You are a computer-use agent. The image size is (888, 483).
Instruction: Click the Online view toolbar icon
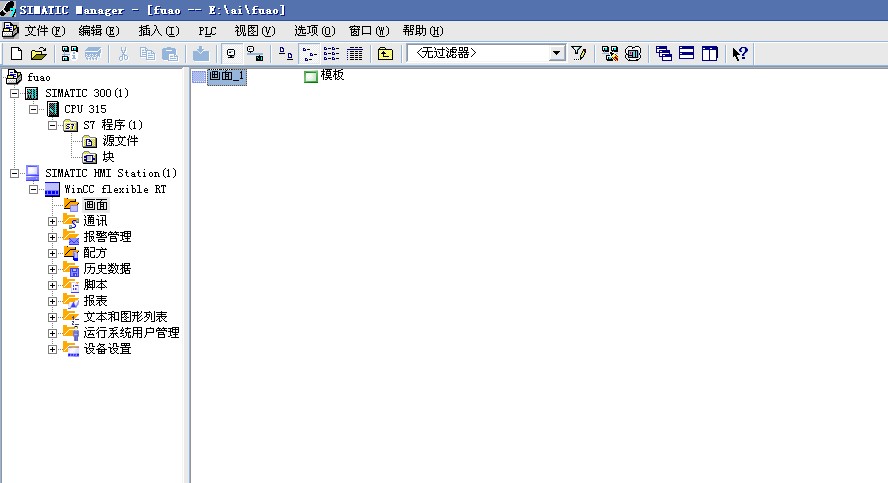click(x=254, y=53)
